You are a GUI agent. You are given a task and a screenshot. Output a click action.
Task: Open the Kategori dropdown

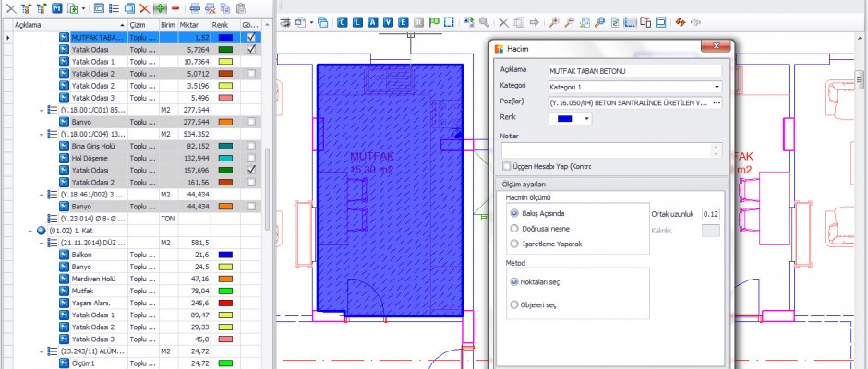[717, 87]
